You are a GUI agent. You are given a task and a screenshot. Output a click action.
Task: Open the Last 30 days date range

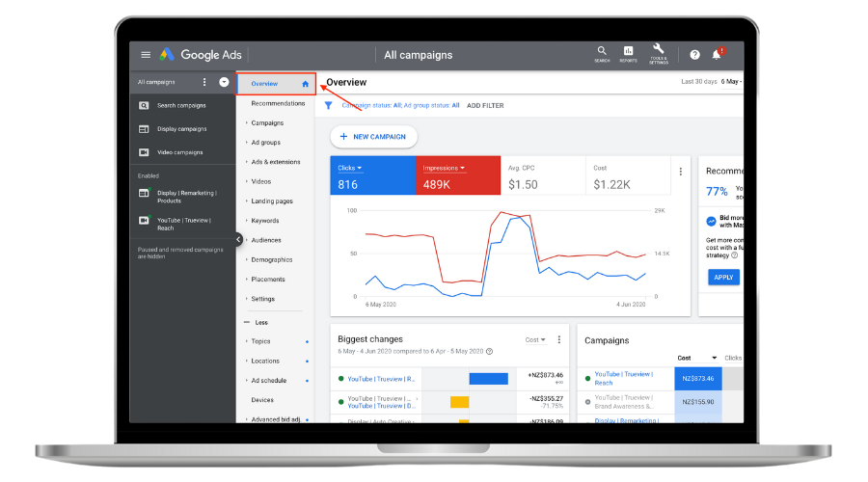(711, 81)
